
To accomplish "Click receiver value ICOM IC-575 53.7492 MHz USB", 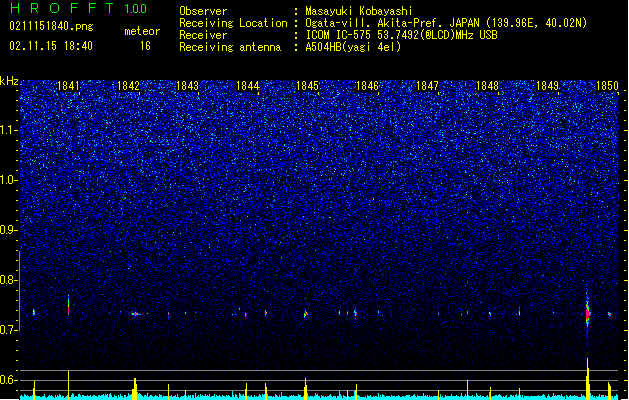I will 402,35.
